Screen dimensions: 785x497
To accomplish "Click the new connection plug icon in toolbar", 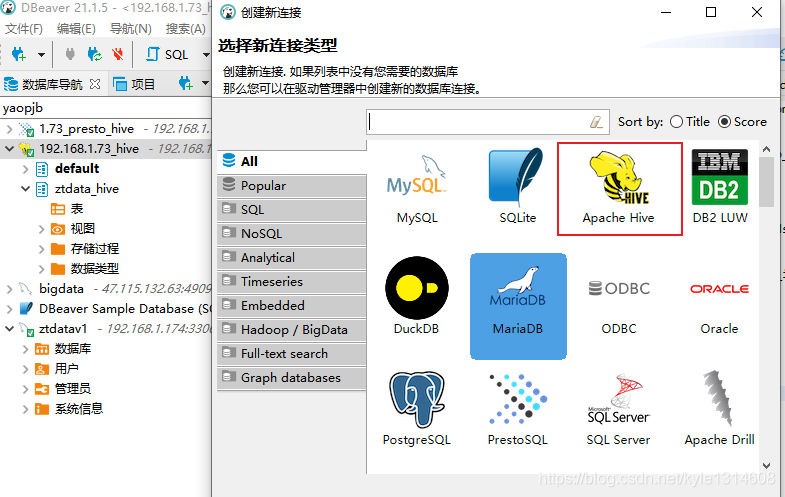I will (19, 54).
